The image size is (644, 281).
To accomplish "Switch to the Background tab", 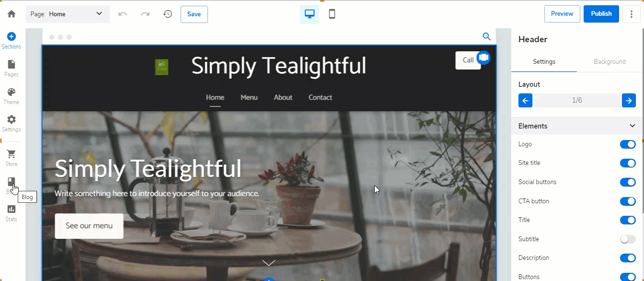I will tap(609, 61).
